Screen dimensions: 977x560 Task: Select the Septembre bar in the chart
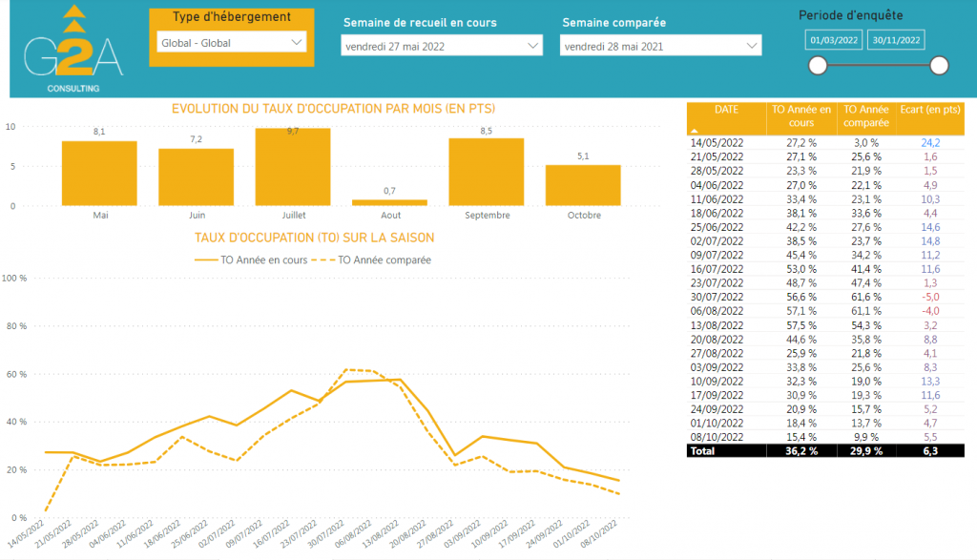(486, 172)
